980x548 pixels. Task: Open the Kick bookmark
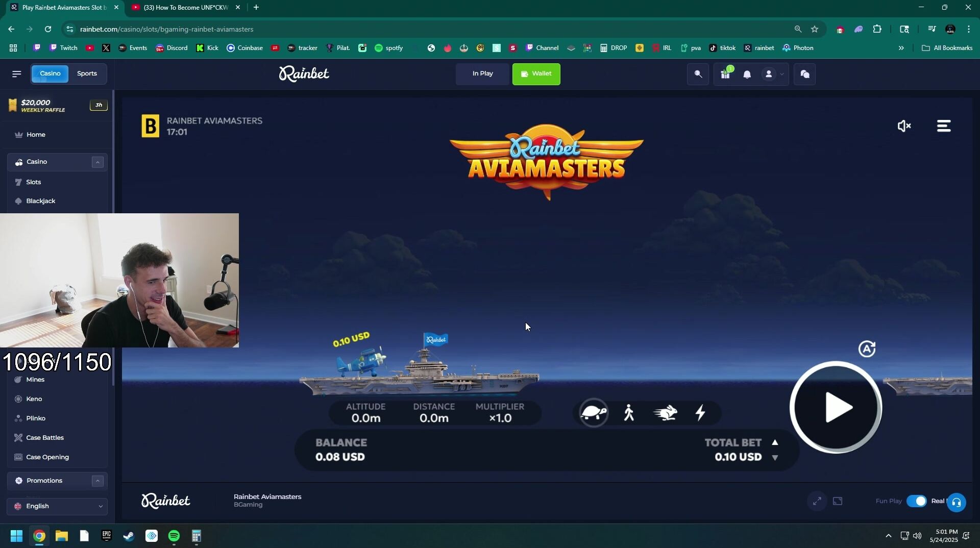tap(207, 48)
